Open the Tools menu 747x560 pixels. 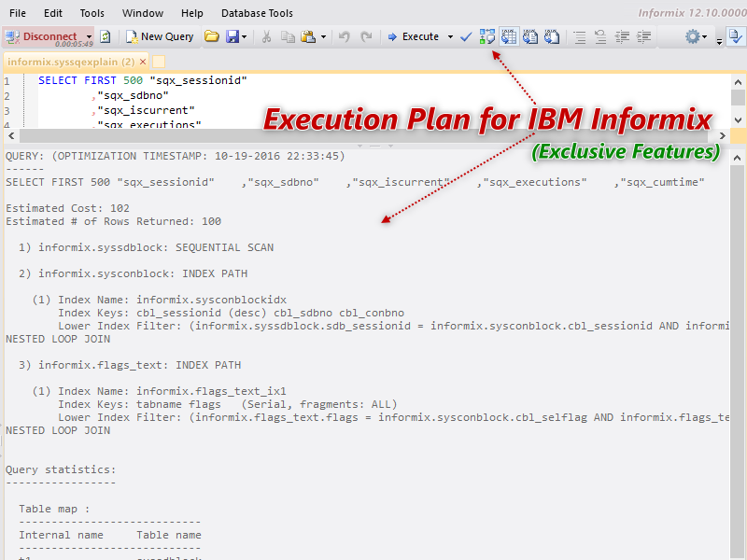(x=92, y=13)
